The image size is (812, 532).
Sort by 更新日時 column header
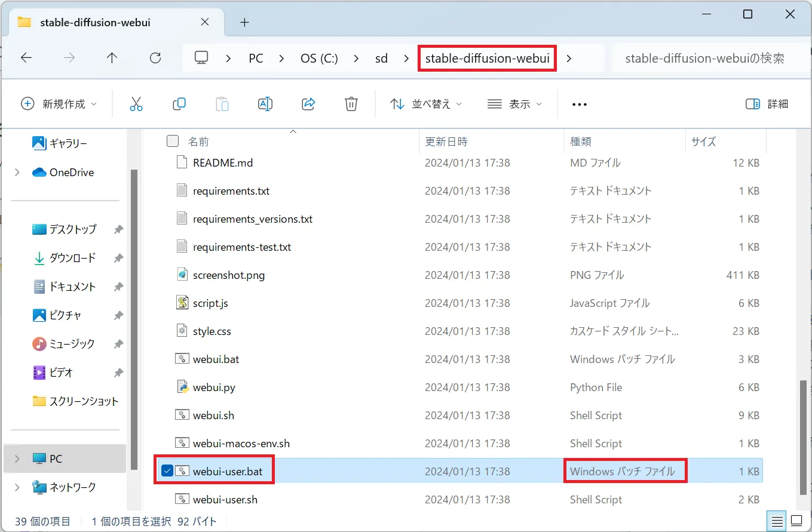(x=446, y=142)
